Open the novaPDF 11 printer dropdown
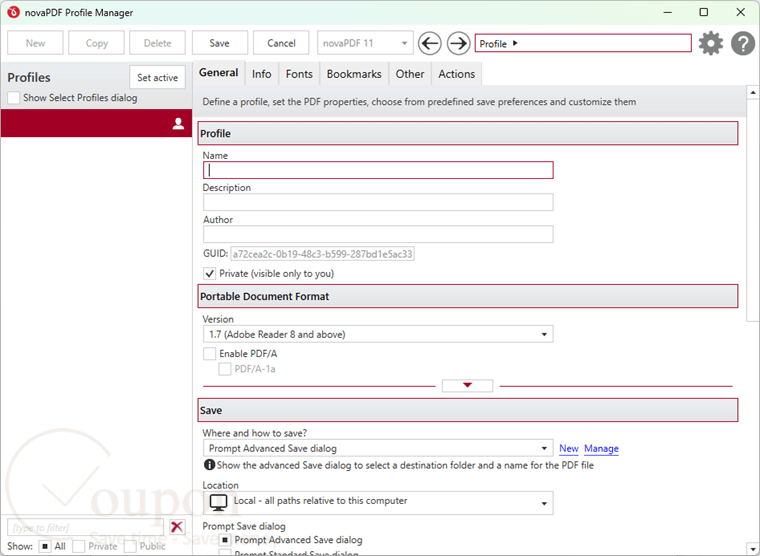This screenshot has height=556, width=760. [365, 43]
